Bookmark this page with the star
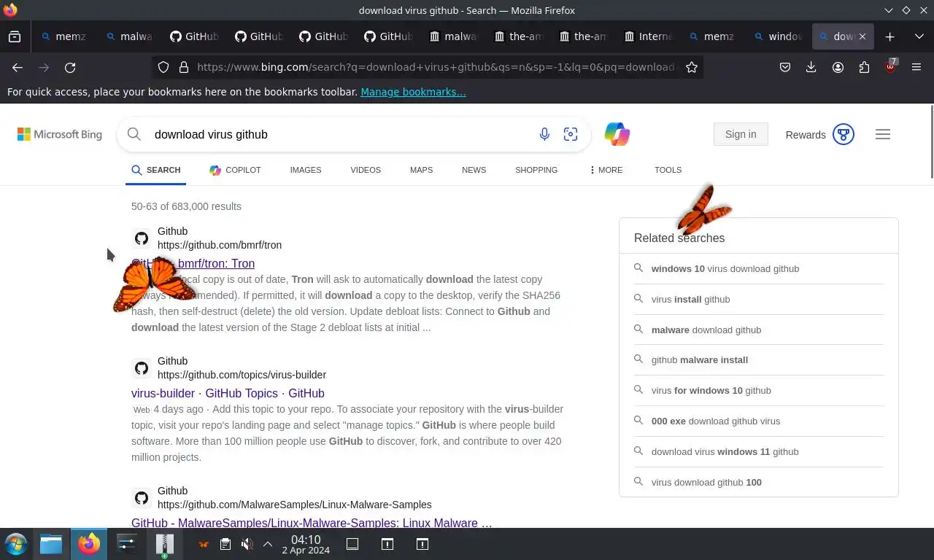The width and height of the screenshot is (934, 560). (692, 67)
